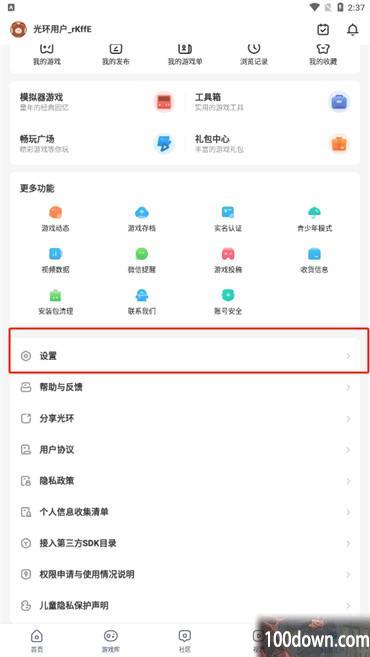The image size is (370, 657).
Task: Switch to the 社区 bottom tab
Action: pyautogui.click(x=185, y=640)
